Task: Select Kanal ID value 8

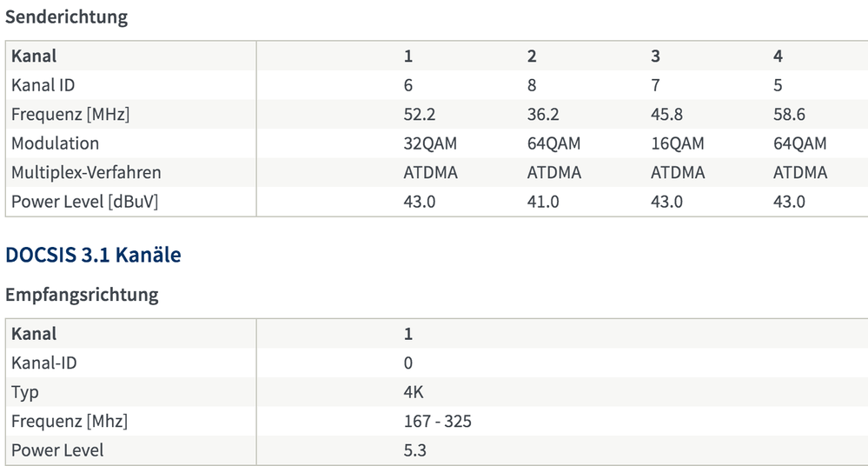Action: pyautogui.click(x=532, y=85)
